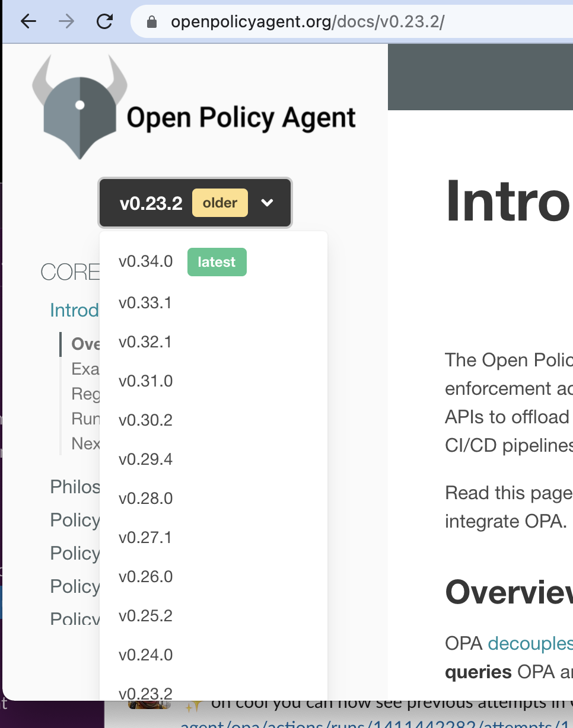The height and width of the screenshot is (728, 573).
Task: Click the Open Policy Agent logo
Action: point(79,106)
